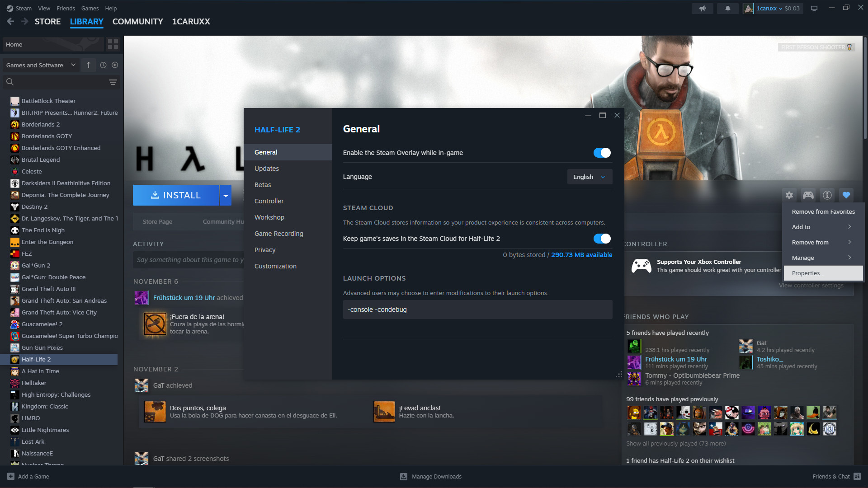
Task: Click the Manage Downloads icon
Action: (404, 476)
